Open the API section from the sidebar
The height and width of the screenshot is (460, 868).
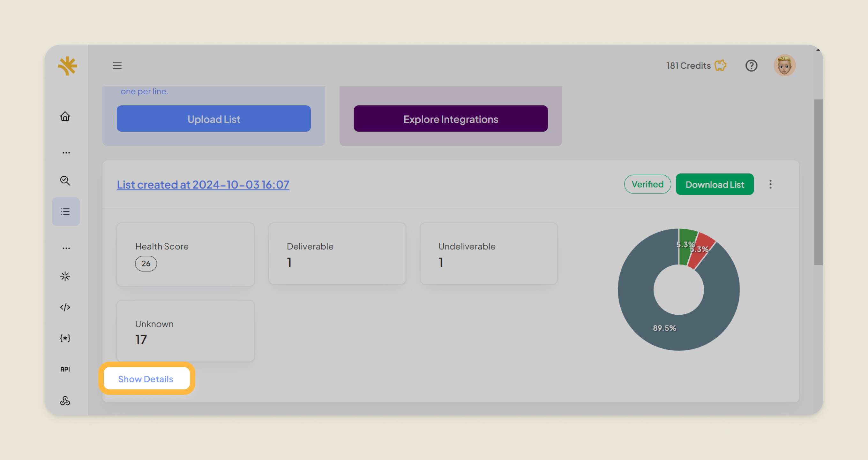pyautogui.click(x=65, y=369)
